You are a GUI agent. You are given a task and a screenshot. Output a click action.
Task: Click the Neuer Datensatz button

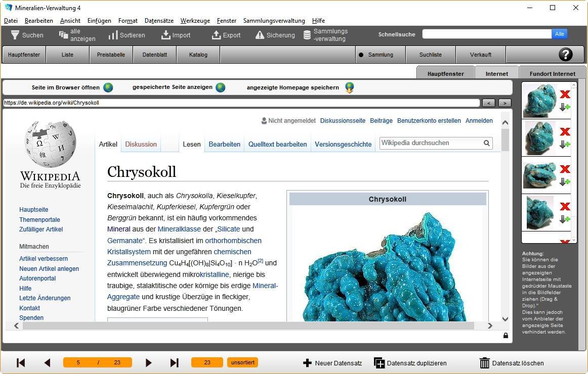(332, 363)
